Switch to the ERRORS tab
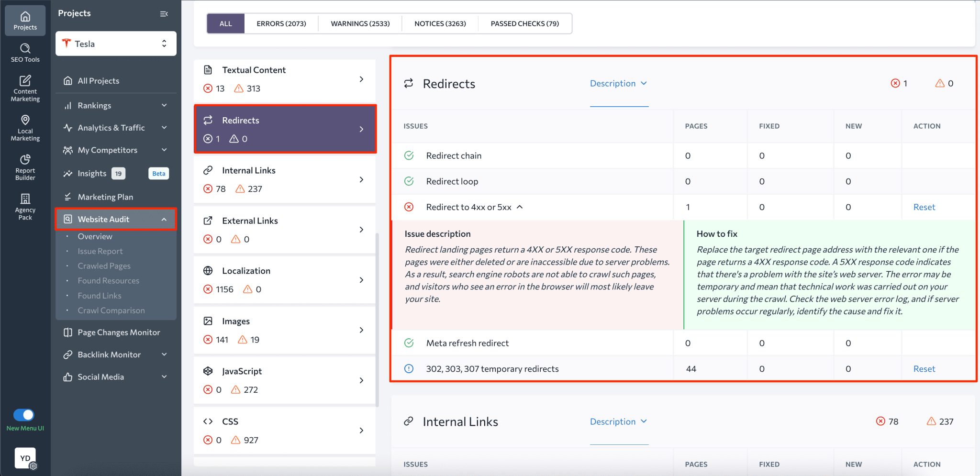Screen dimensions: 980x476 pyautogui.click(x=281, y=23)
